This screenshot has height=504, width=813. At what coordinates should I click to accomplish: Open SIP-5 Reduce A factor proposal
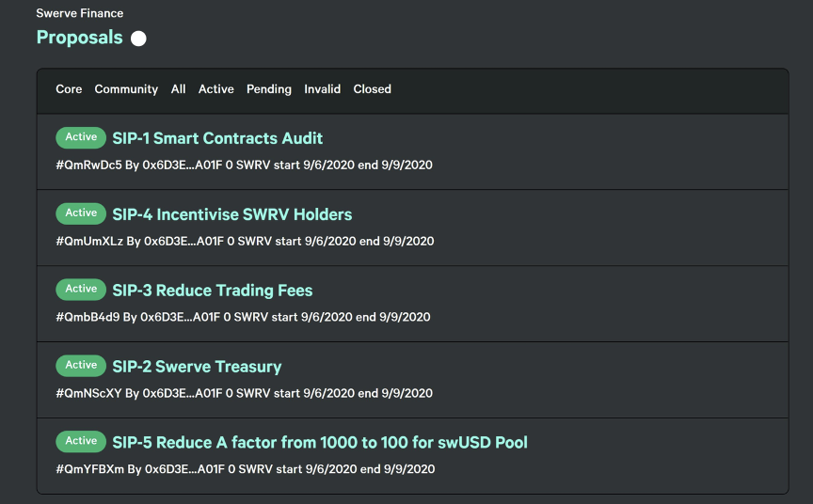point(319,442)
